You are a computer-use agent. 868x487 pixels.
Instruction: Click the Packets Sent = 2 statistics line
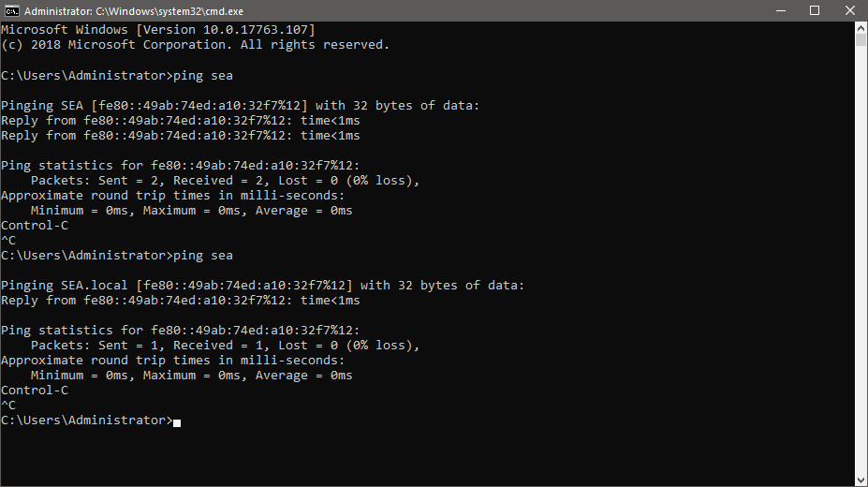click(226, 181)
